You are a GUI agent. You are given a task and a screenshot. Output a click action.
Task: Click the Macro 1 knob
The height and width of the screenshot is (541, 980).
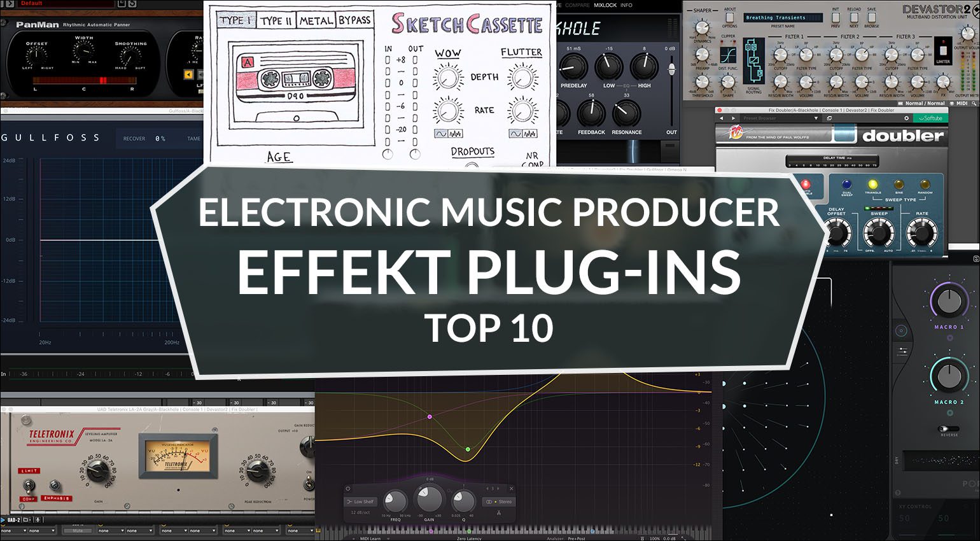[949, 300]
